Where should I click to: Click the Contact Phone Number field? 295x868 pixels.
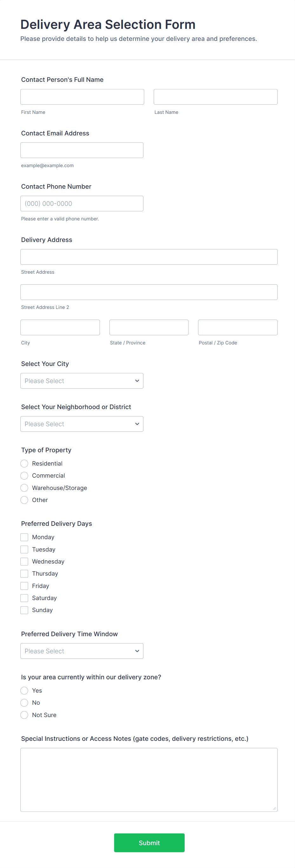82,204
